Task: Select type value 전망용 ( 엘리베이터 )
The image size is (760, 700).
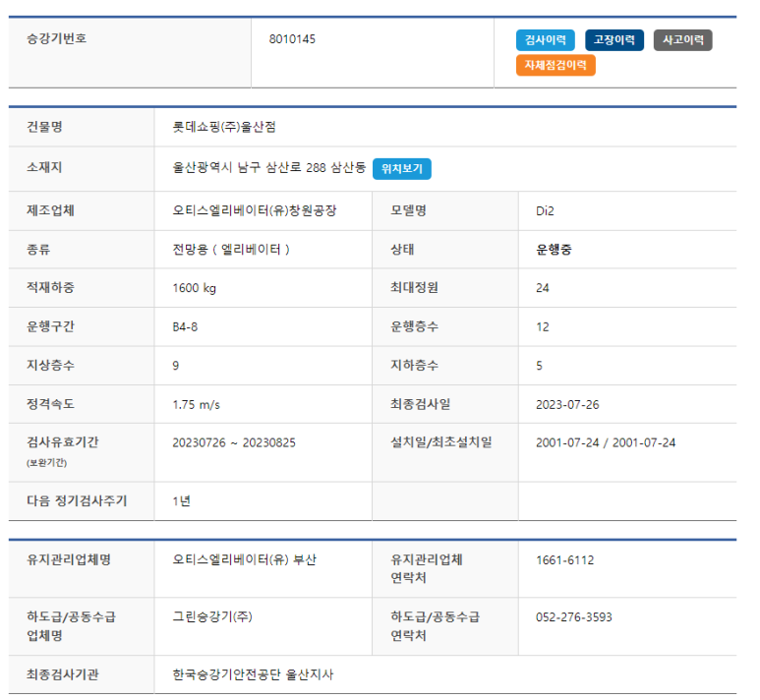Action: tap(231, 249)
